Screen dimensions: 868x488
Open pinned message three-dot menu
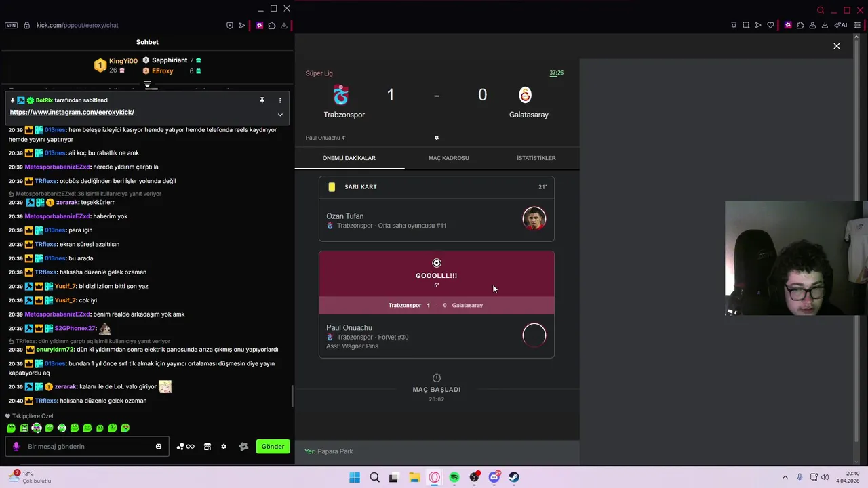(x=280, y=100)
